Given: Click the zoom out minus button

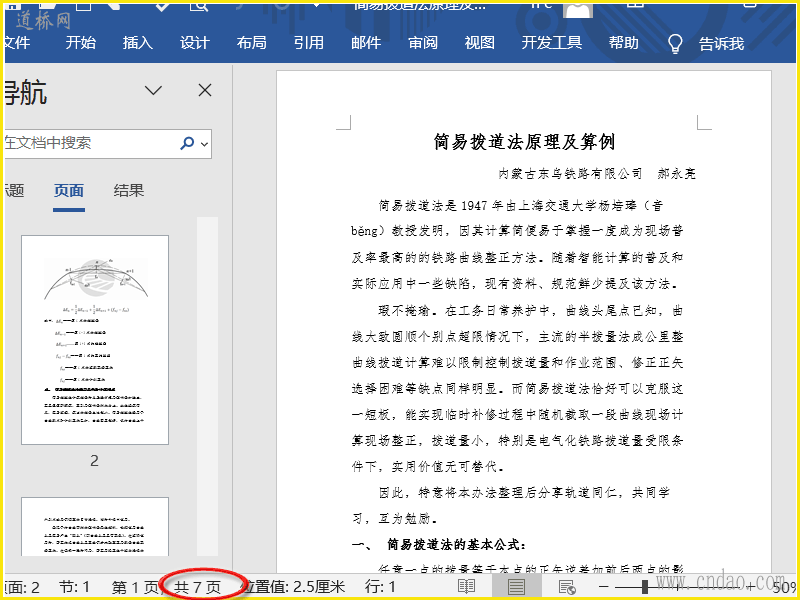Looking at the screenshot, I should pos(604,587).
